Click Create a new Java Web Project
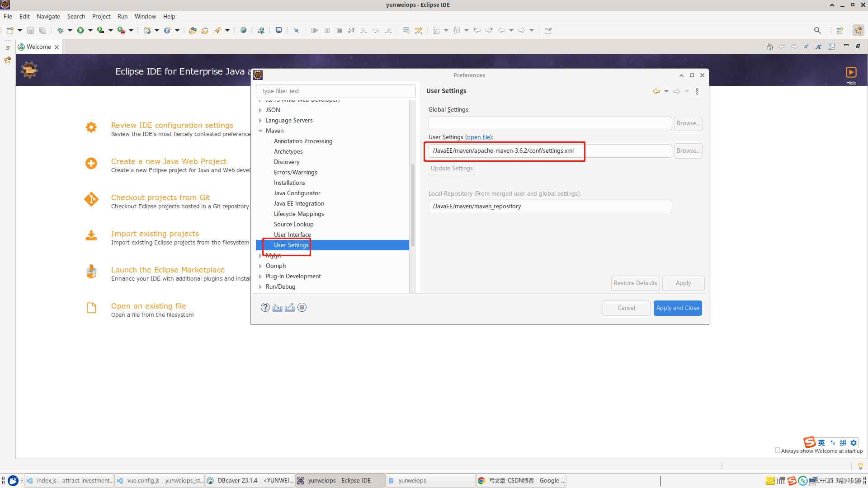868x488 pixels. 169,162
